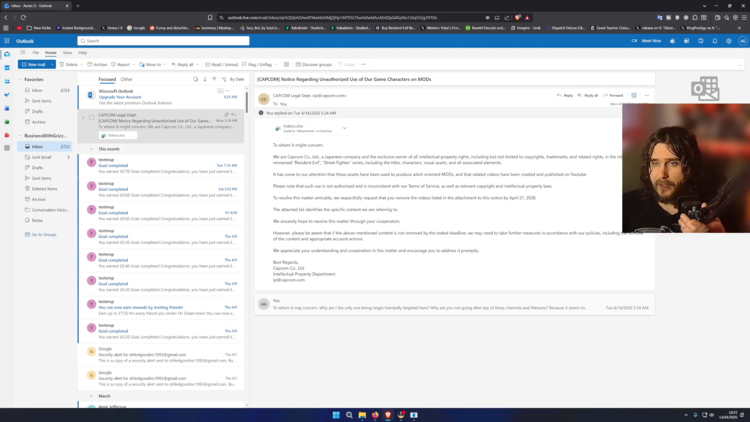Click Reply in the CAPCOM email header

(x=566, y=95)
